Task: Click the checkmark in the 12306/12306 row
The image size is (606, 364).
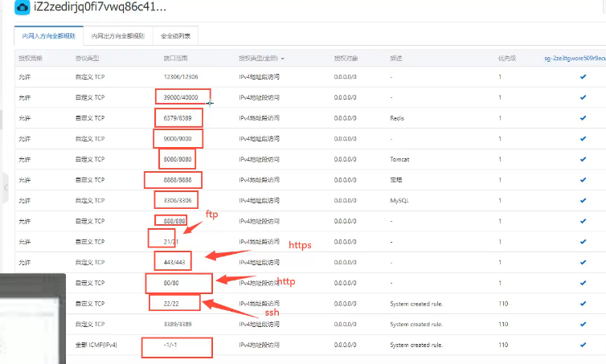Action: pyautogui.click(x=583, y=77)
